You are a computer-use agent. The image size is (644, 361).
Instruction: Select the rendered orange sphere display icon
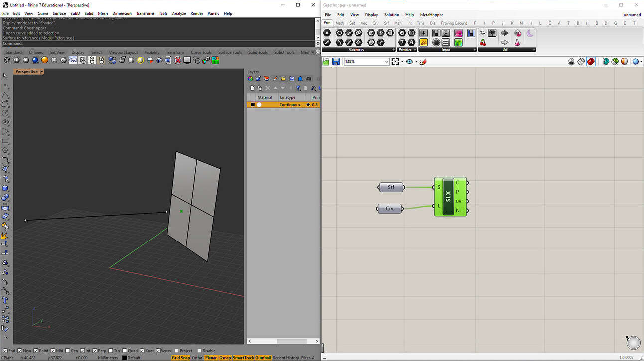pos(45,60)
